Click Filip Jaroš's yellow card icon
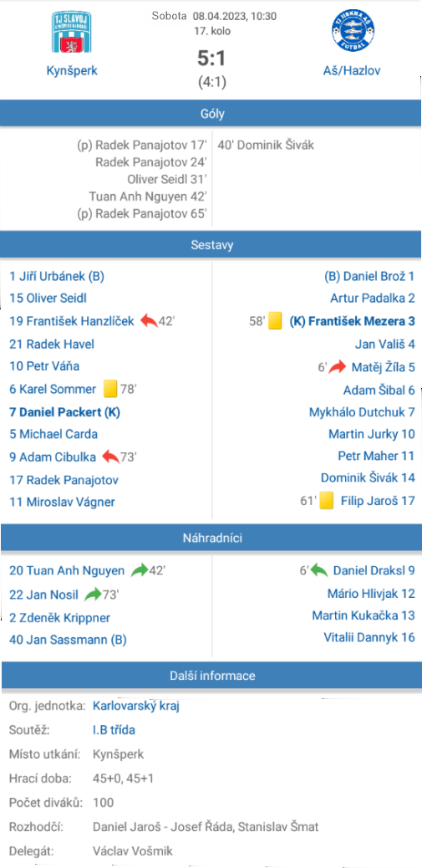422x868 pixels. click(x=326, y=502)
